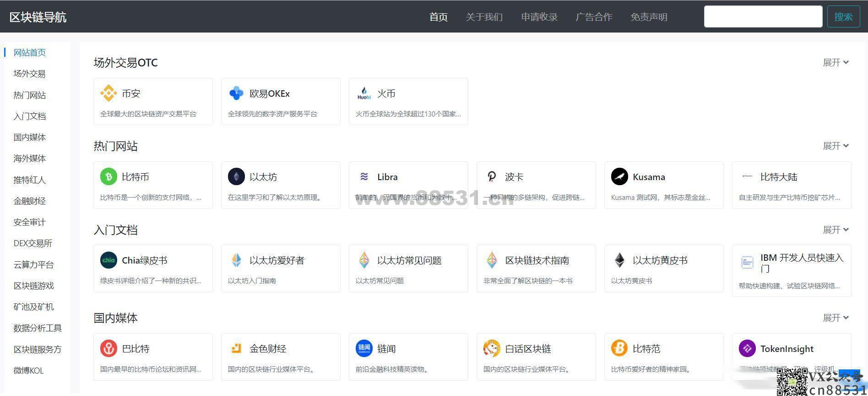Go to 推特红人 in the sidebar
The image size is (868, 396).
tap(30, 180)
